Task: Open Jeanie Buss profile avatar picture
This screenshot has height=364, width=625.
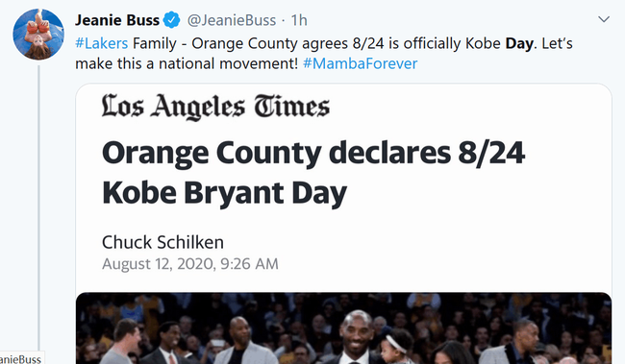Action: [x=38, y=35]
